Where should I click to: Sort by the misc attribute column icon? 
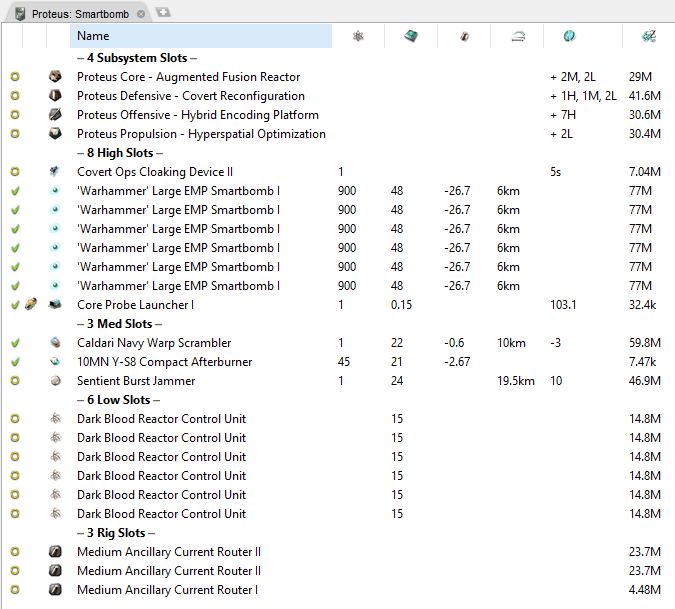point(570,36)
